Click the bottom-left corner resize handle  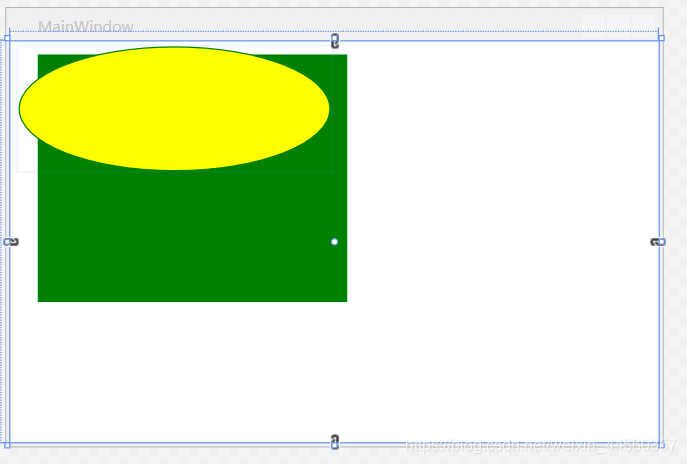tap(7, 445)
